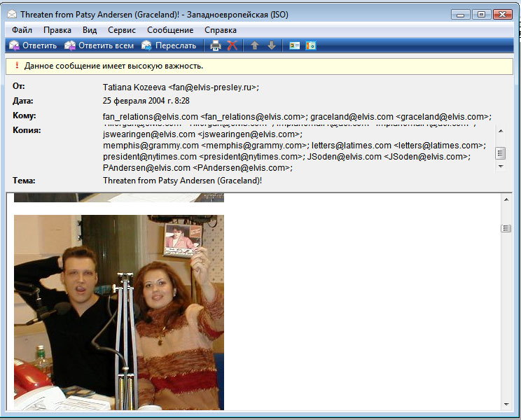Click scroll-up arrow of Копия field

[501, 131]
